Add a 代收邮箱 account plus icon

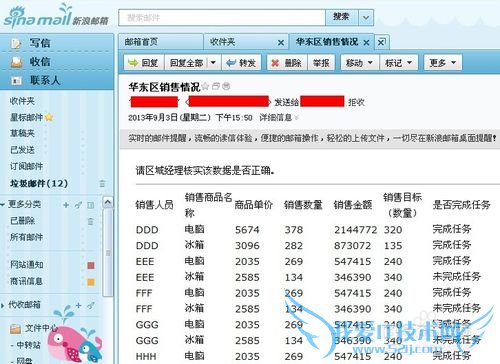point(78,305)
